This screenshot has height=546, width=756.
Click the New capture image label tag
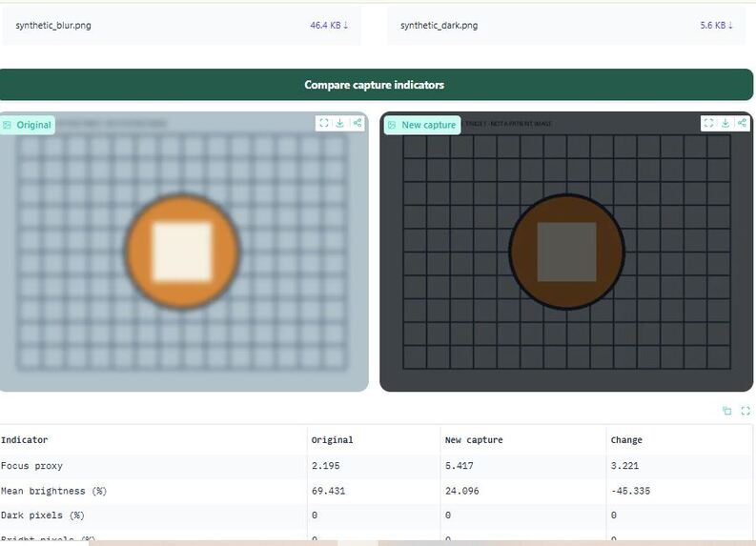point(422,125)
